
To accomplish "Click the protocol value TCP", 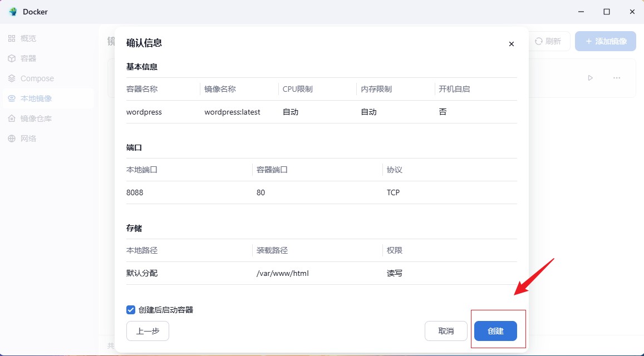I will pos(393,192).
